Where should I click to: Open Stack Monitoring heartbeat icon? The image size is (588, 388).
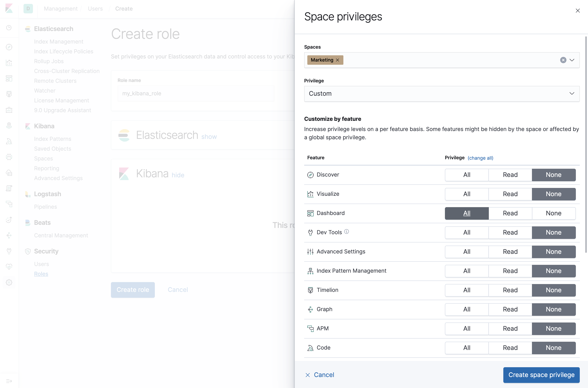point(9,267)
